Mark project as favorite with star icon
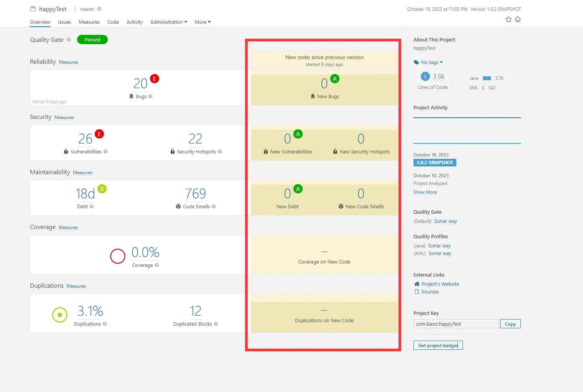Screen dimensions: 583x392 pyautogui.click(x=508, y=19)
